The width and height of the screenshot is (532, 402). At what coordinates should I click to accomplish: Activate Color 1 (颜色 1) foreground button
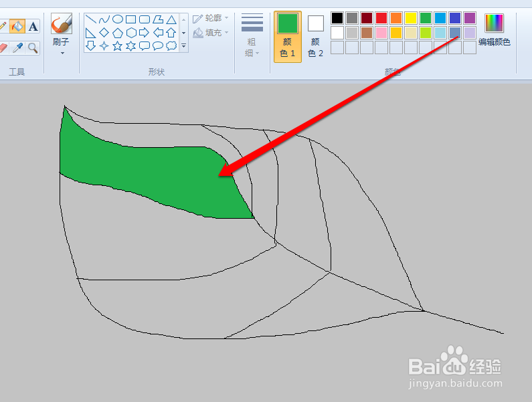tap(287, 37)
